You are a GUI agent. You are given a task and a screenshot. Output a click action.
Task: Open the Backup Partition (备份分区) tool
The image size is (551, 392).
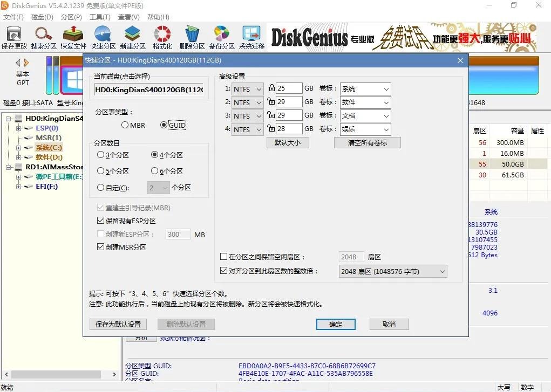click(222, 38)
